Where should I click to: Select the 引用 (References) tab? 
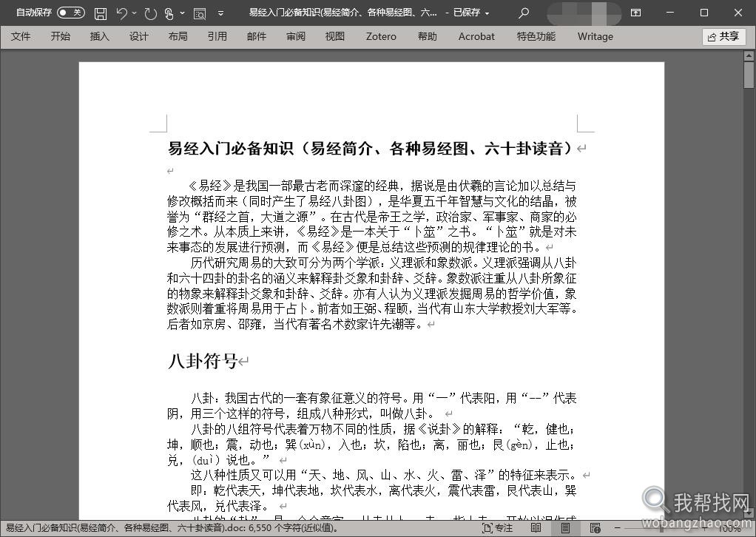[217, 37]
